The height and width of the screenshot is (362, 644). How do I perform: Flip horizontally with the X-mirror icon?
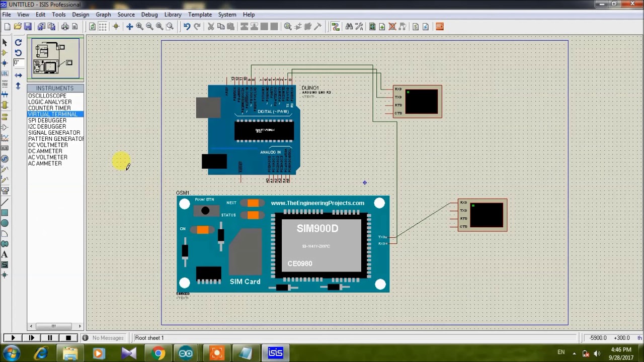[18, 75]
